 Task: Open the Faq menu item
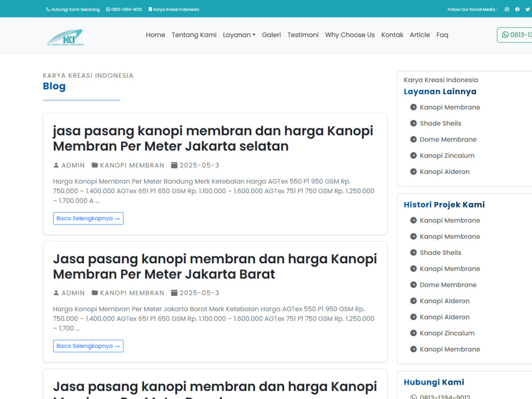(x=442, y=35)
